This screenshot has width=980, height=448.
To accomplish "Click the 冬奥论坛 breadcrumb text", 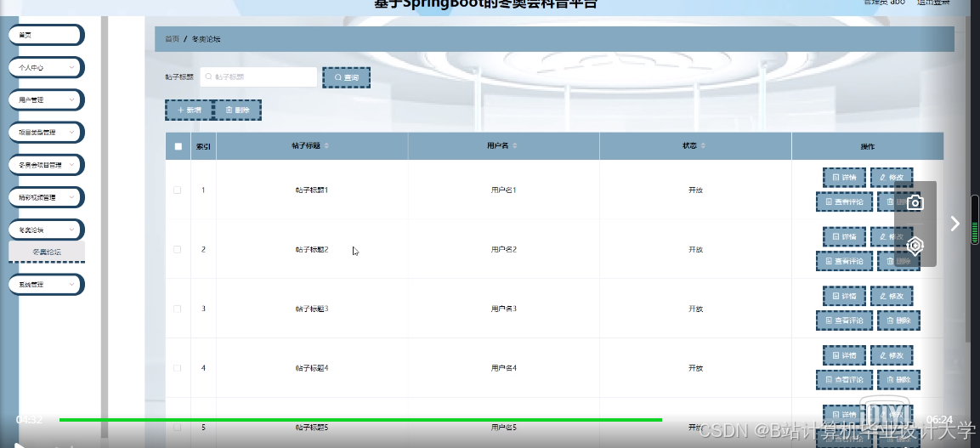I will 206,39.
